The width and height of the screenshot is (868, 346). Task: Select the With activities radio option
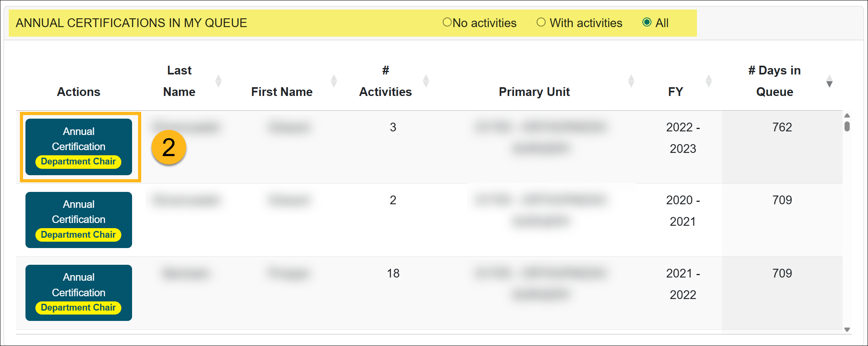[541, 22]
